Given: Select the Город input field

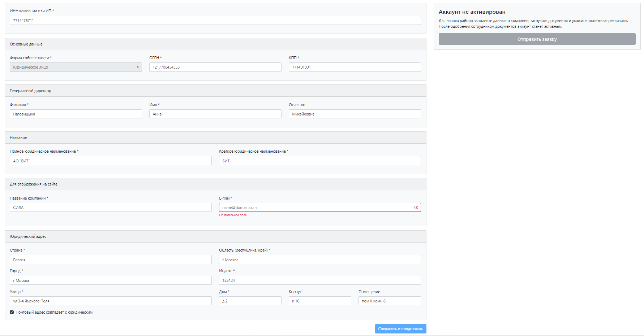Looking at the screenshot, I should coord(111,280).
